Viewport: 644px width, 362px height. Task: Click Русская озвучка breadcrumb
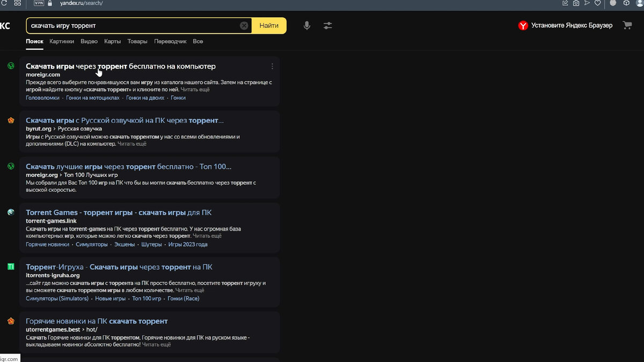[80, 129]
